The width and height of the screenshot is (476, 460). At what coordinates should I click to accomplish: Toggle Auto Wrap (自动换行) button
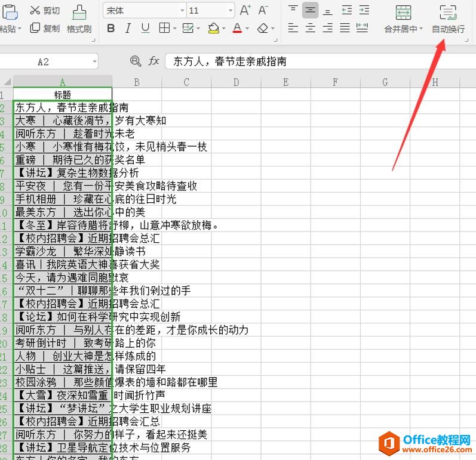pyautogui.click(x=448, y=19)
